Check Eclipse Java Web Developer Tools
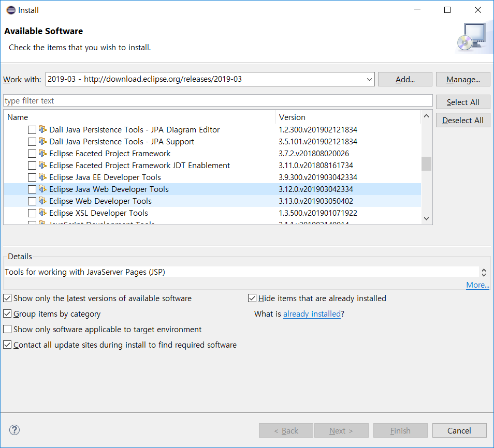This screenshot has height=448, width=494. click(x=32, y=189)
